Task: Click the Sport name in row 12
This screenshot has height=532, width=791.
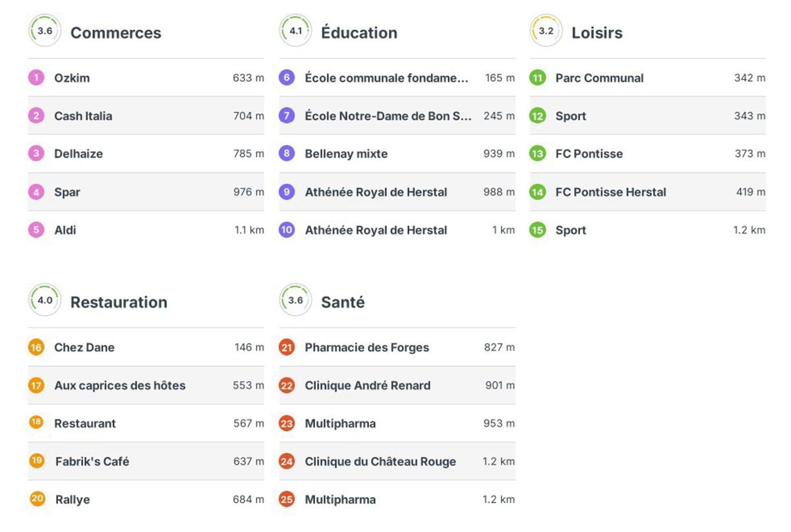Action: click(571, 117)
